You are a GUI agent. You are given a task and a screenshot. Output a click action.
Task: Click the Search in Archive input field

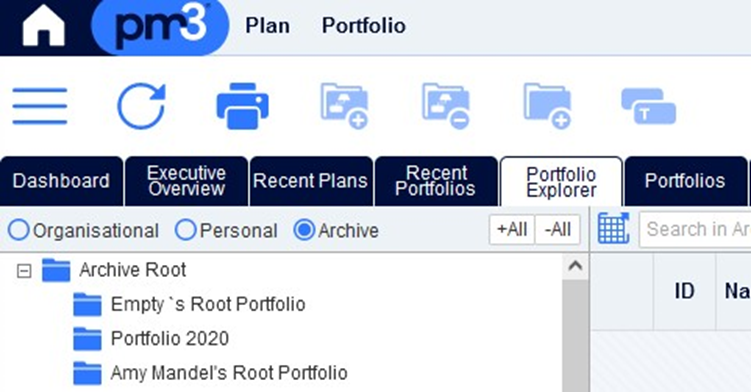[x=695, y=229]
